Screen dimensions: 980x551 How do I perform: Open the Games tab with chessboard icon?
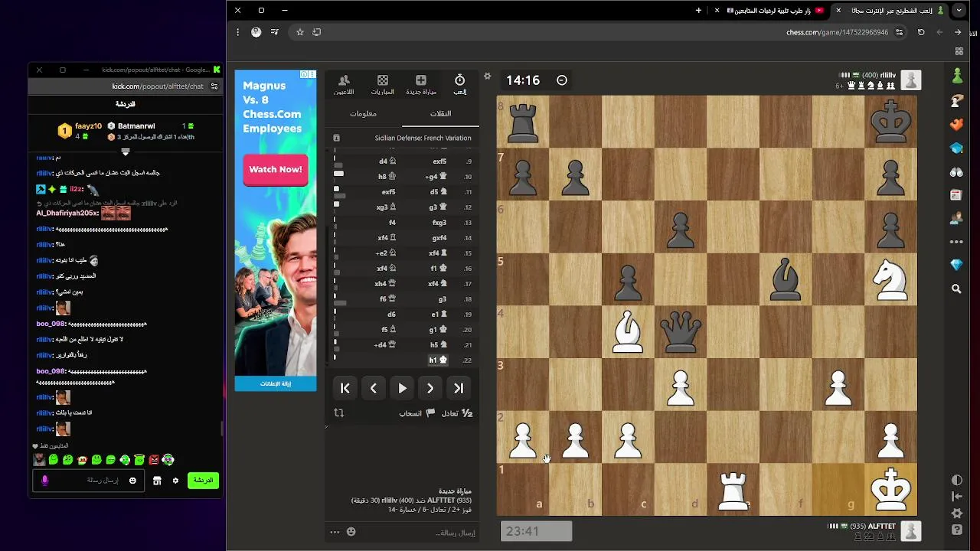(383, 84)
